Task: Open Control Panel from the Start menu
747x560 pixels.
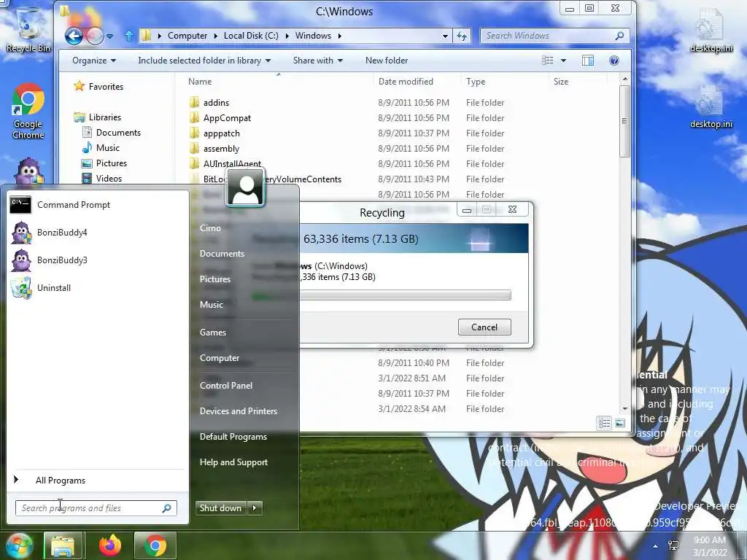Action: pos(226,386)
